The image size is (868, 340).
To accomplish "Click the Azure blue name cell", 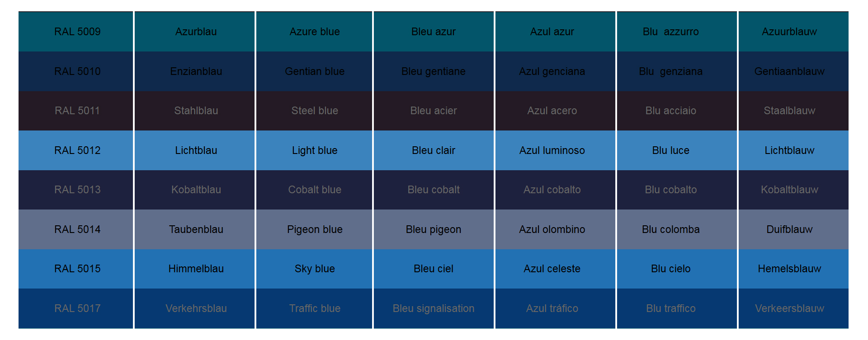I will (x=315, y=32).
